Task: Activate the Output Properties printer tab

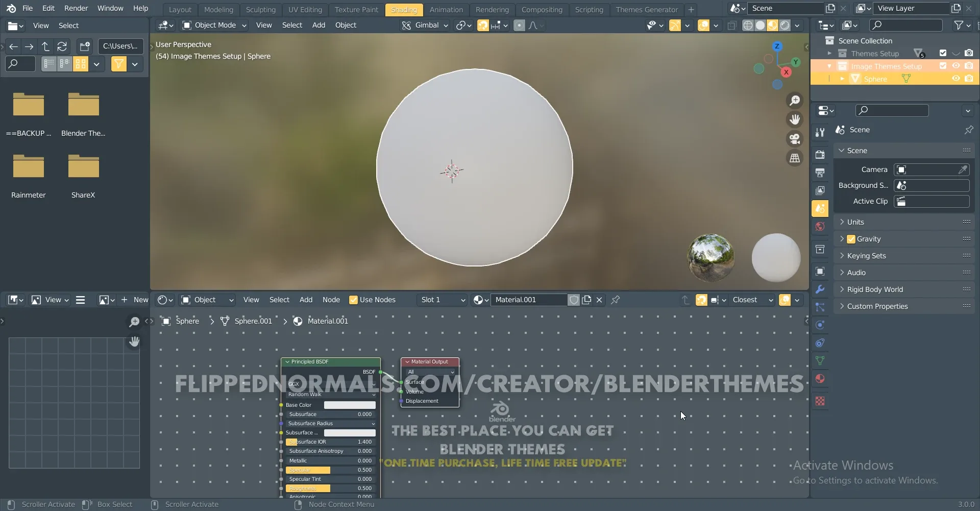Action: point(820,172)
